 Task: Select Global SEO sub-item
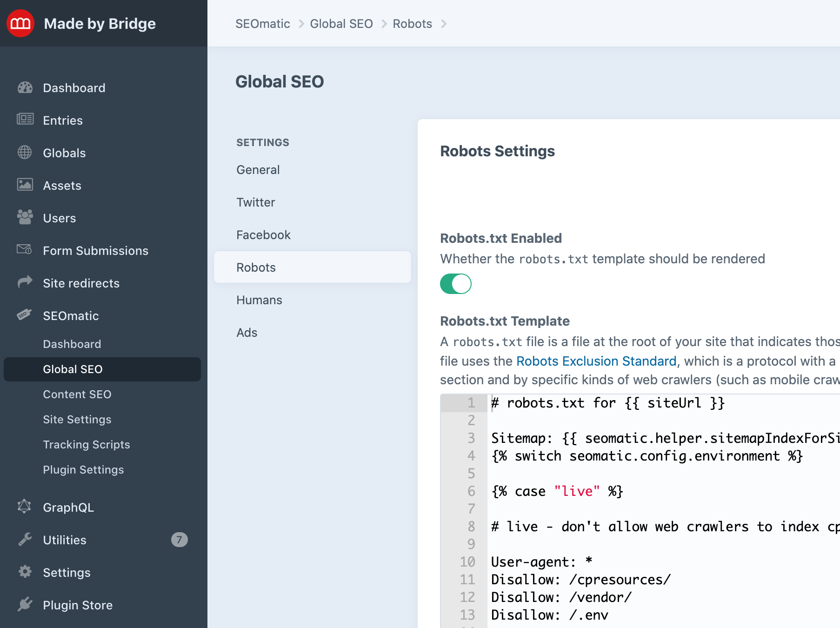point(102,369)
